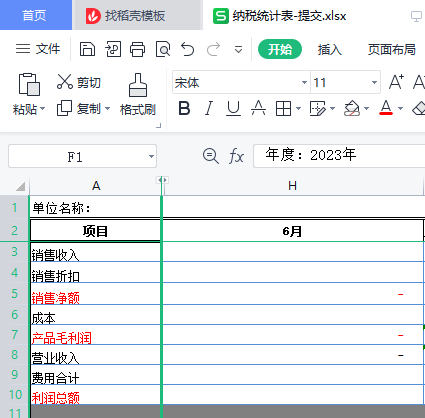Switch to the 插入 ribbon tab

(329, 49)
